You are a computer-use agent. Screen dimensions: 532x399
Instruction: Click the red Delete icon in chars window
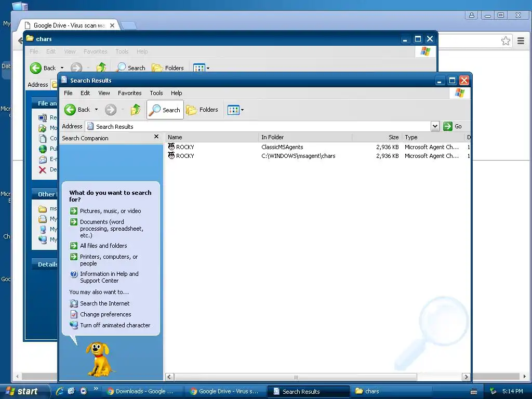click(43, 170)
